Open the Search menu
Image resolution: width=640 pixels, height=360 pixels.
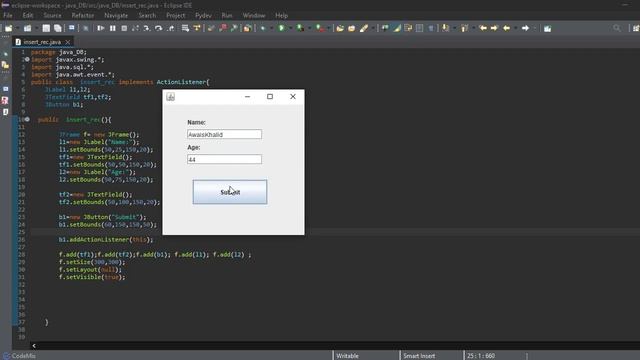click(x=147, y=16)
